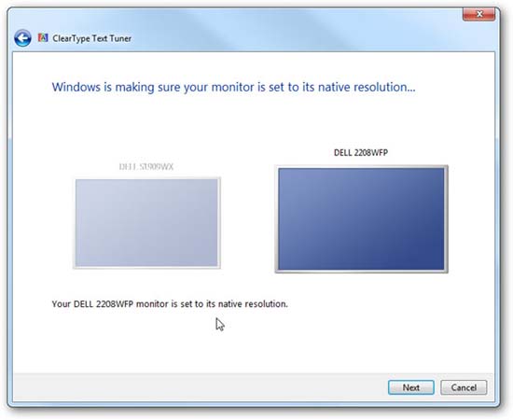Select the dimmed DELL S1909WX monitor preview
Image resolution: width=513 pixels, height=420 pixels.
(146, 223)
